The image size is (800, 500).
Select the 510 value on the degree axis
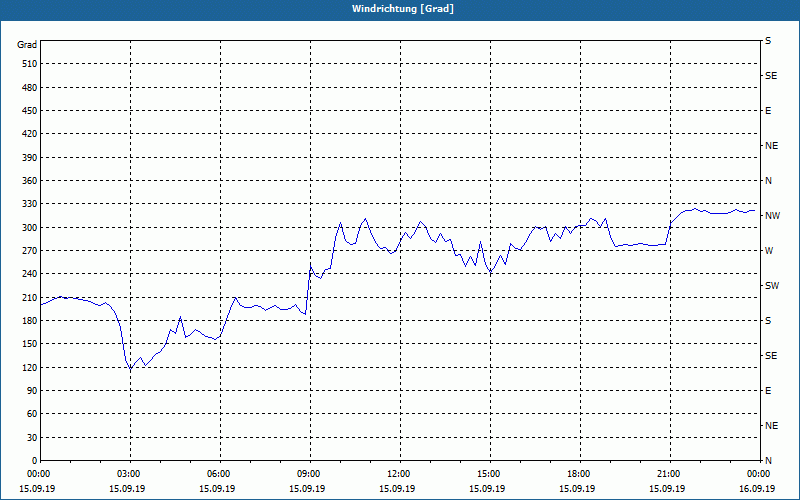(x=30, y=64)
